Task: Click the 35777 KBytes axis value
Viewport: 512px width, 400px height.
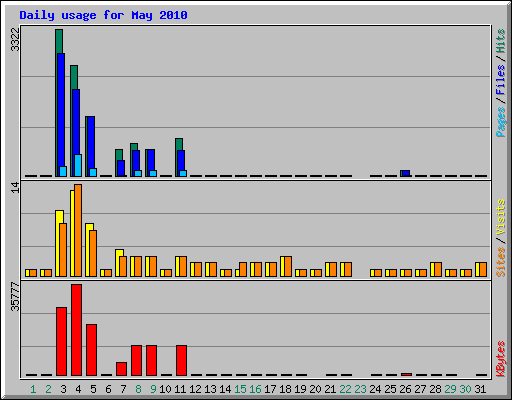Action: pyautogui.click(x=15, y=296)
